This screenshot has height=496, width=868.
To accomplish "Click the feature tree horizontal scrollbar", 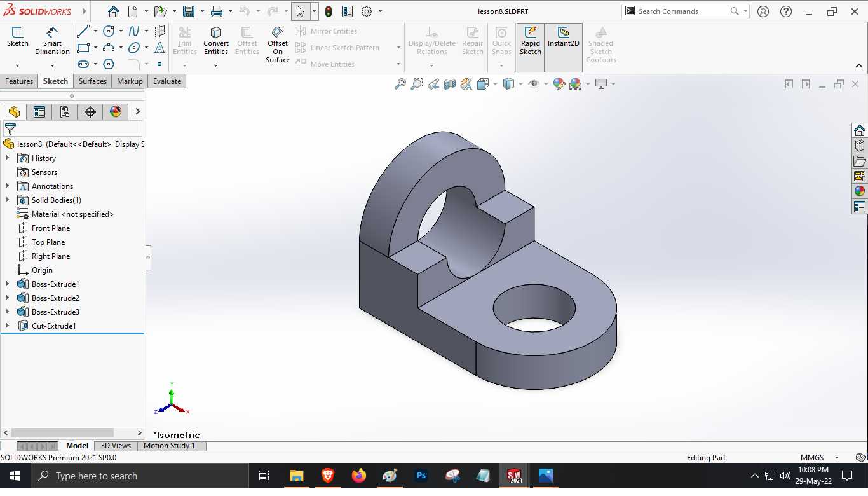I will click(x=62, y=433).
